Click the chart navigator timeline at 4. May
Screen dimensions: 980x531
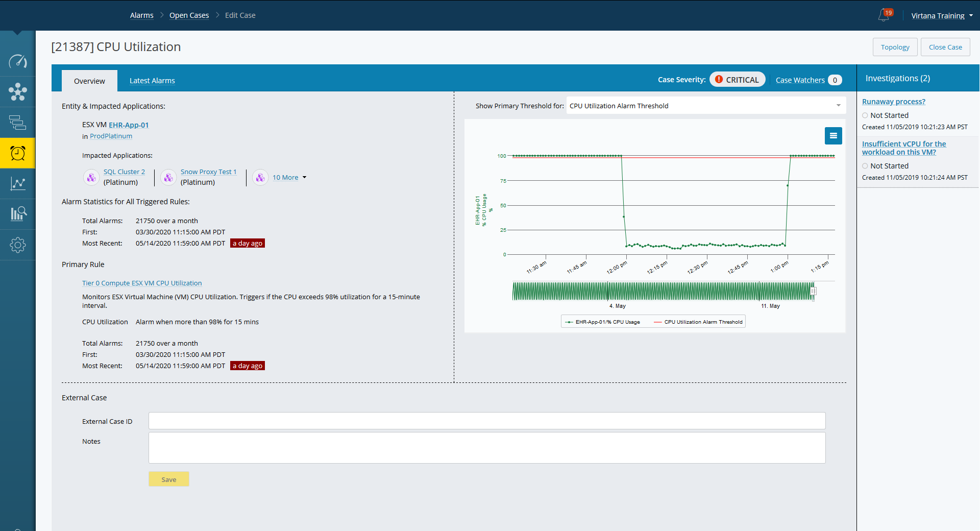[x=617, y=306]
